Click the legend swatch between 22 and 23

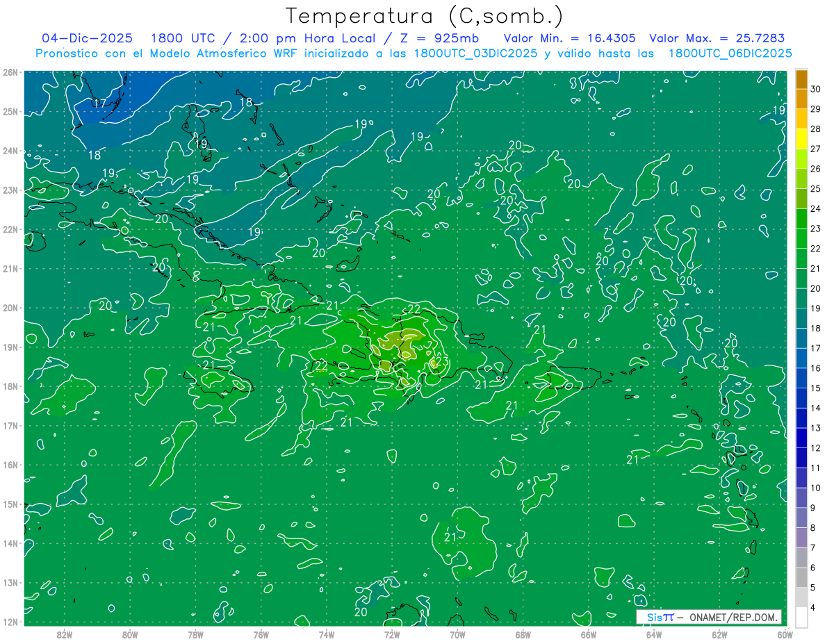[x=801, y=238]
